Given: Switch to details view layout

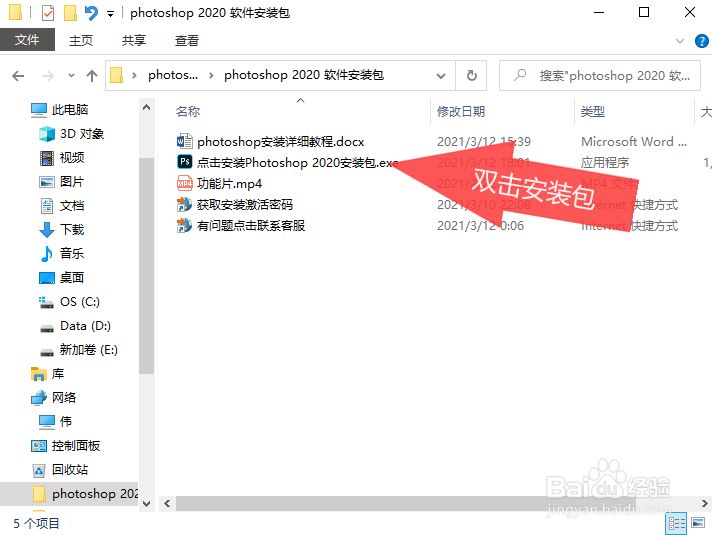Looking at the screenshot, I should click(x=676, y=524).
